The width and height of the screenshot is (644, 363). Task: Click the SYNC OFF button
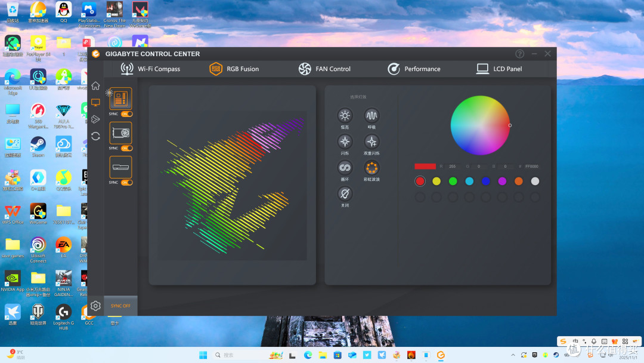point(120,306)
